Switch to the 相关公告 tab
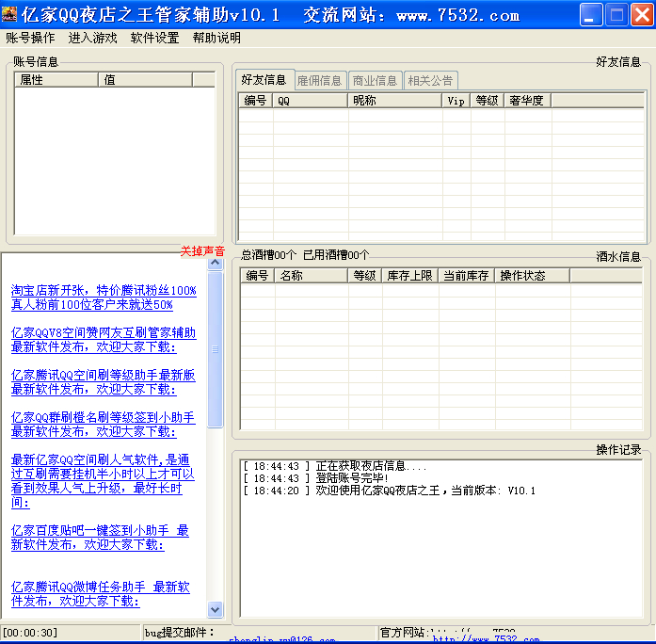Image resolution: width=656 pixels, height=644 pixels. tap(430, 80)
